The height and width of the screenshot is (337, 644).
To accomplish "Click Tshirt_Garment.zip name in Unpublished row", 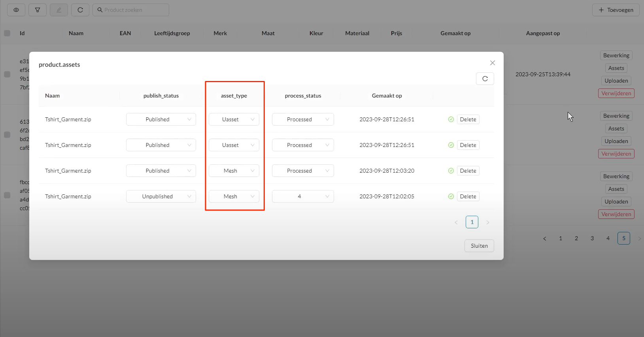I will [x=68, y=196].
